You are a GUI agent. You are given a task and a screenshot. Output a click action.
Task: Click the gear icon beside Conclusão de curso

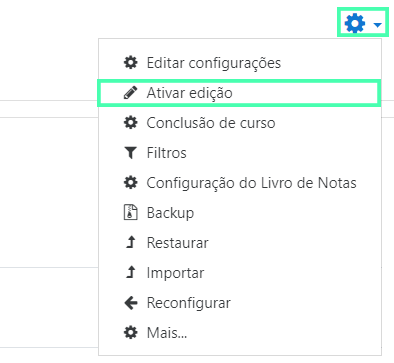pos(130,123)
